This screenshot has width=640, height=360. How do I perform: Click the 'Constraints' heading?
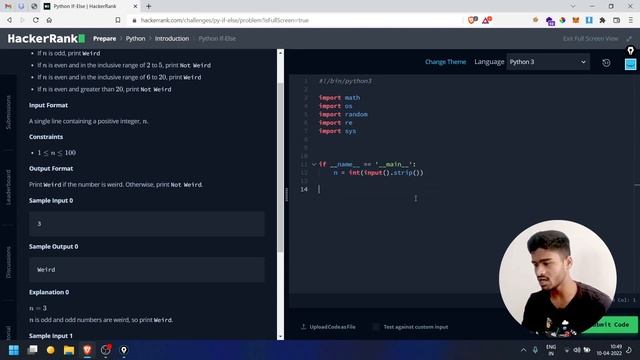[x=46, y=137]
